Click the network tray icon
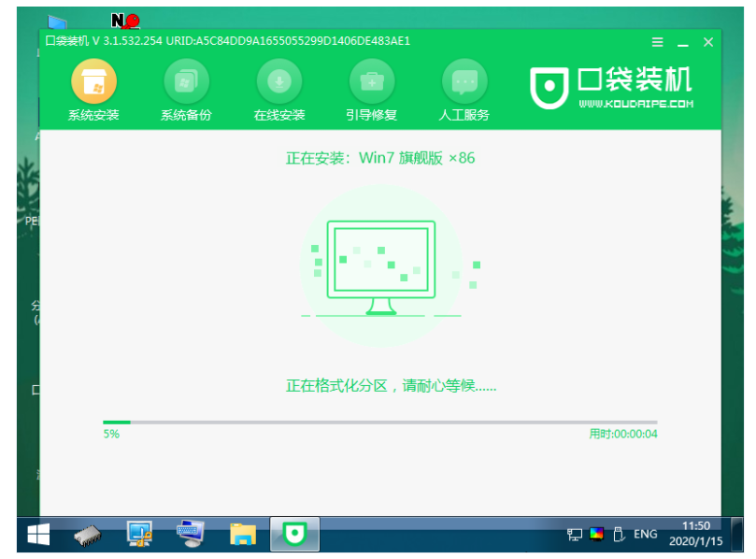 [x=574, y=535]
